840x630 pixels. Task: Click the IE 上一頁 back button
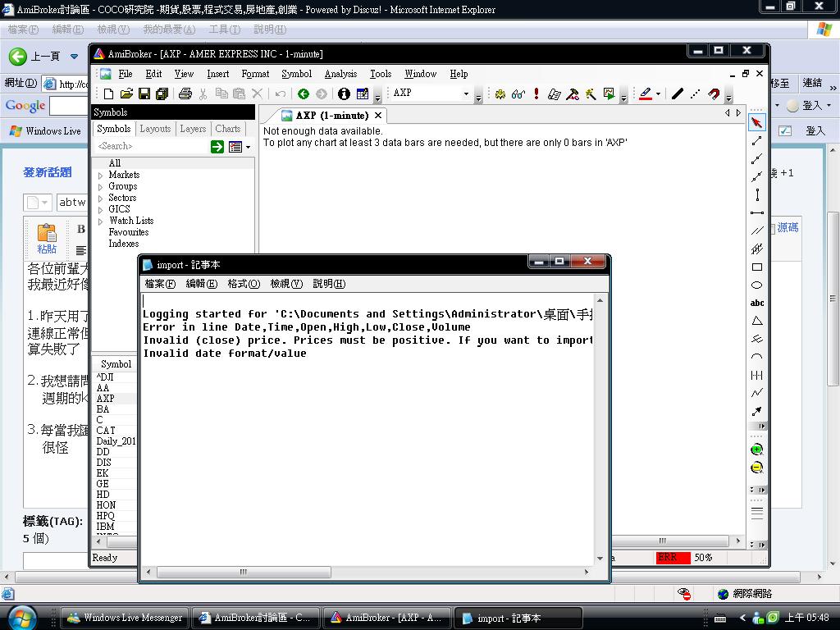click(34, 57)
